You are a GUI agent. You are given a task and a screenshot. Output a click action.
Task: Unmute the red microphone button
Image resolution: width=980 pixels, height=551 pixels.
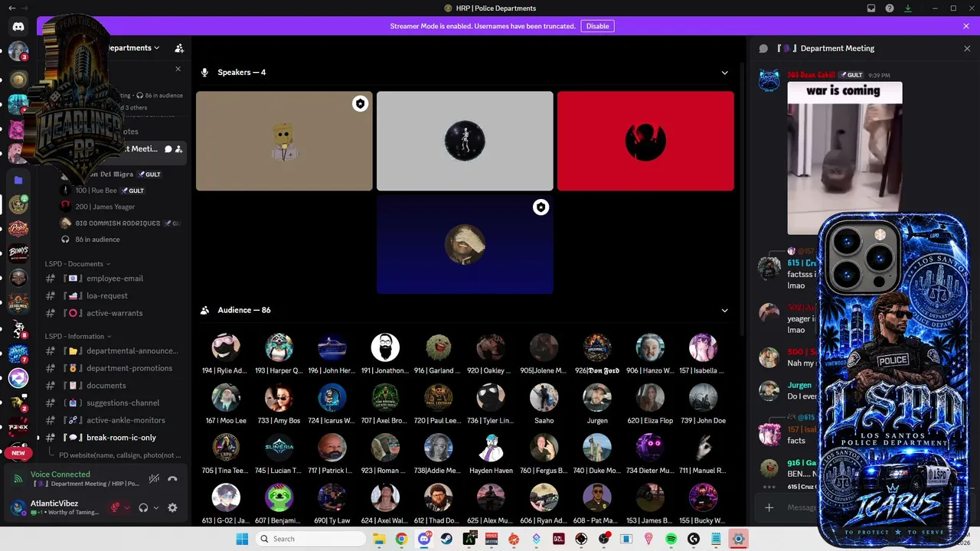[116, 507]
